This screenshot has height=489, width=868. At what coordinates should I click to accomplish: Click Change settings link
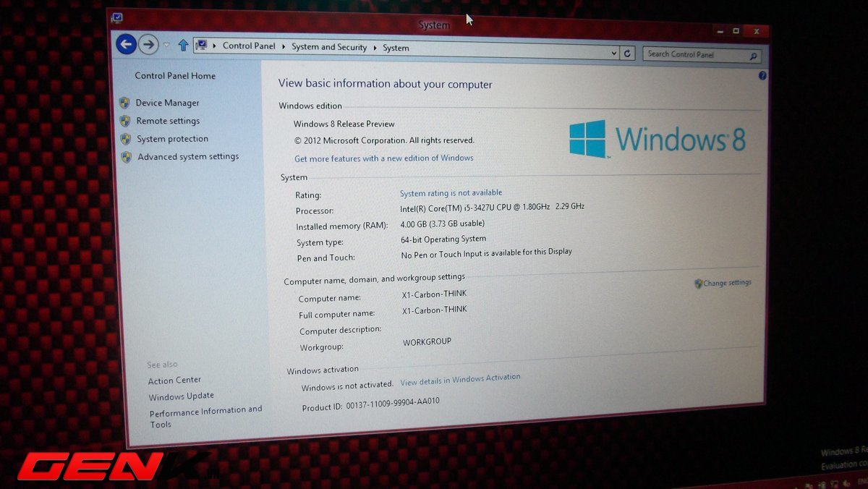(728, 283)
